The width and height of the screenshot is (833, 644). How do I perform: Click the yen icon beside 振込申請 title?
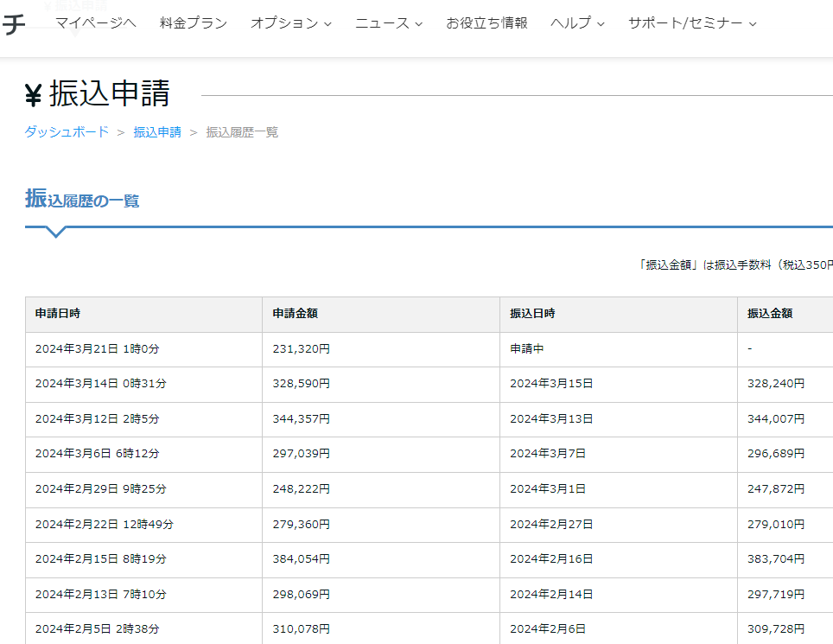(x=33, y=95)
